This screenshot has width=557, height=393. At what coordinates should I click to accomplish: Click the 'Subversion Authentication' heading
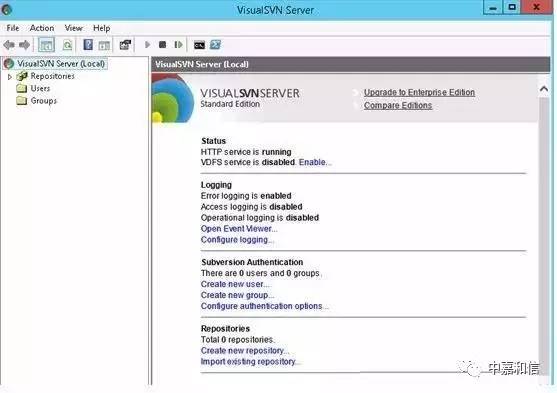[x=252, y=262]
